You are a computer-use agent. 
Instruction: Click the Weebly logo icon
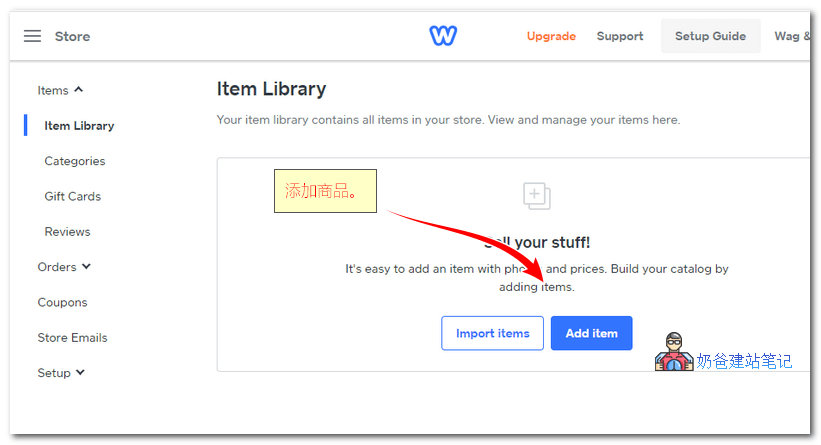point(443,36)
